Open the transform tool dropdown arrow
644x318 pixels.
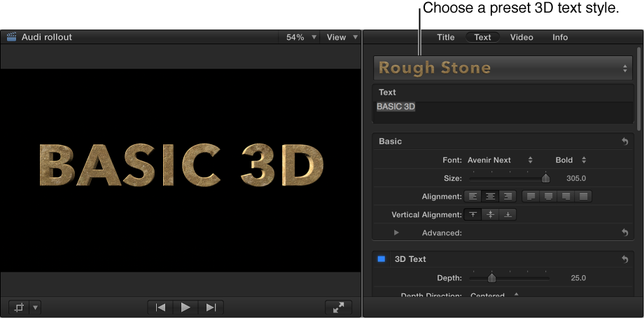pyautogui.click(x=35, y=307)
